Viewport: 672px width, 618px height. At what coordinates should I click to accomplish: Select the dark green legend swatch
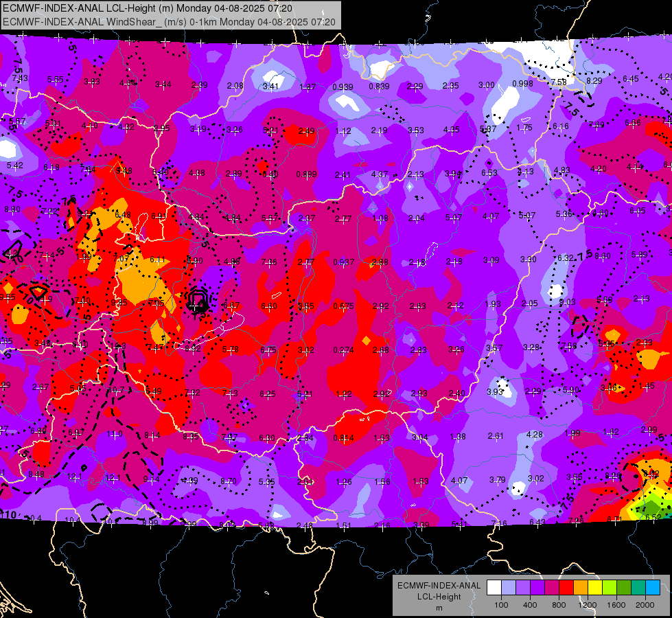[624, 588]
